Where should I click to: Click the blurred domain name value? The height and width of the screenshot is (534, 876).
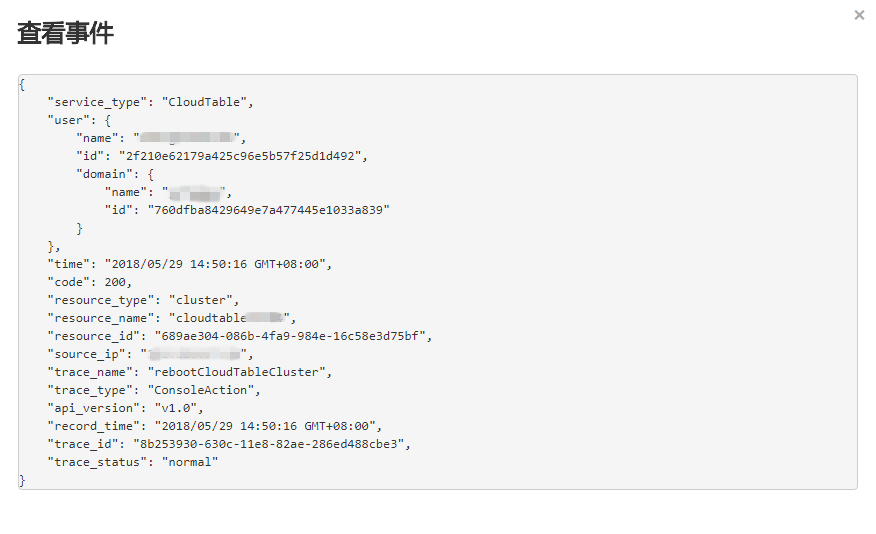pos(196,192)
